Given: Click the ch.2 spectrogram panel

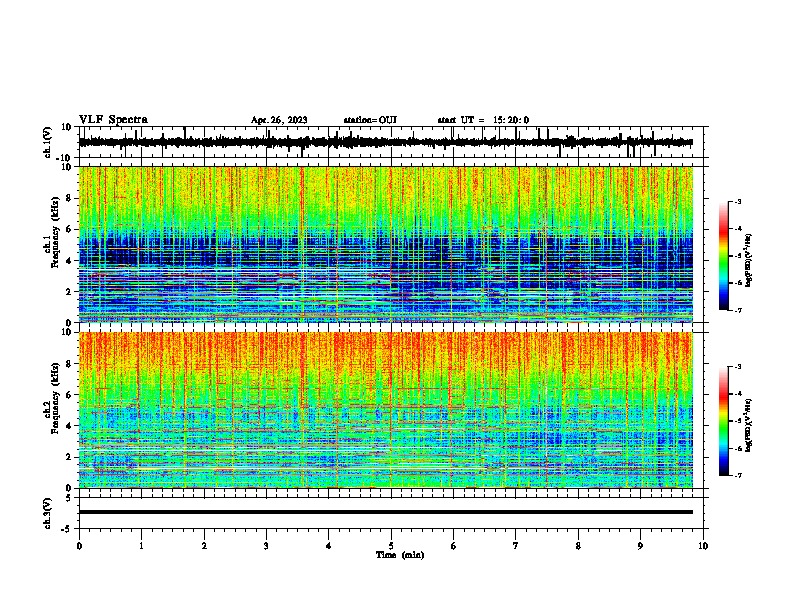Looking at the screenshot, I should 385,410.
